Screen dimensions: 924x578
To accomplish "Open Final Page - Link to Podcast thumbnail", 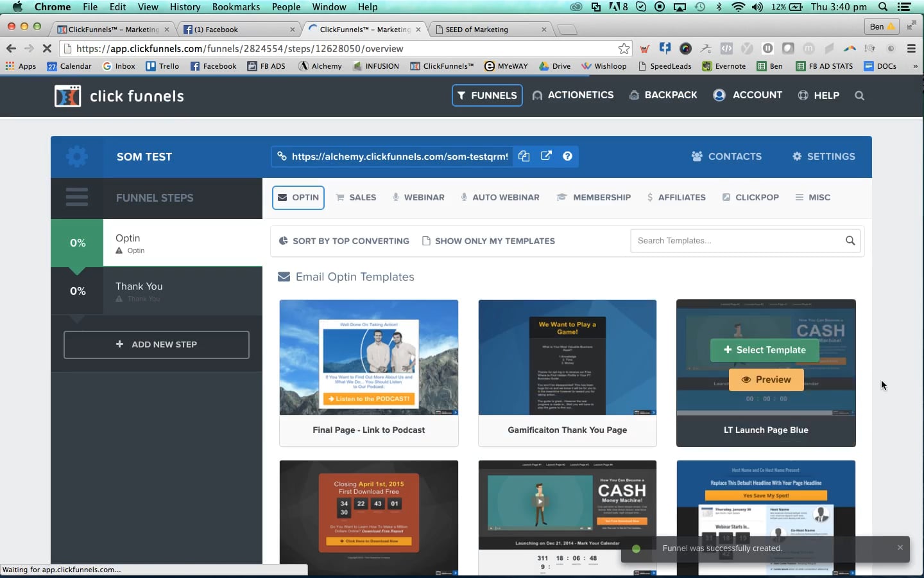I will [x=369, y=357].
